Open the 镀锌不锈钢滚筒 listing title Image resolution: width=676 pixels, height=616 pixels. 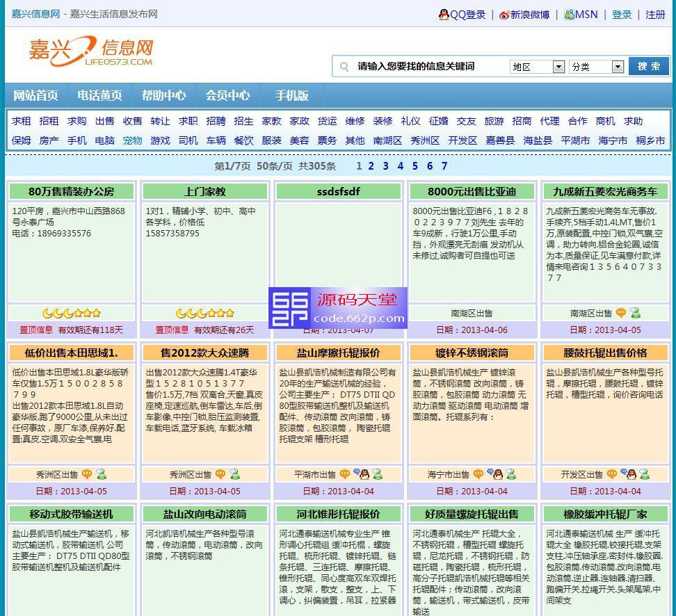pos(472,352)
